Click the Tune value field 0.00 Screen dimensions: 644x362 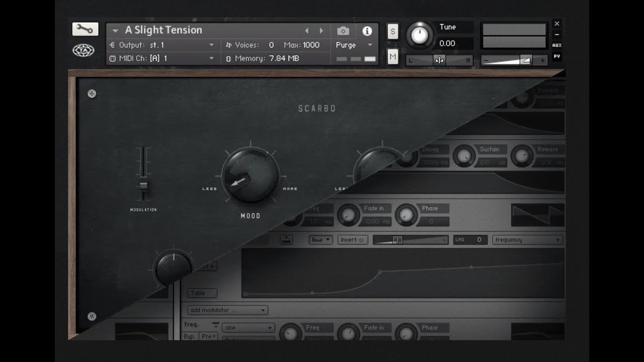coord(454,43)
